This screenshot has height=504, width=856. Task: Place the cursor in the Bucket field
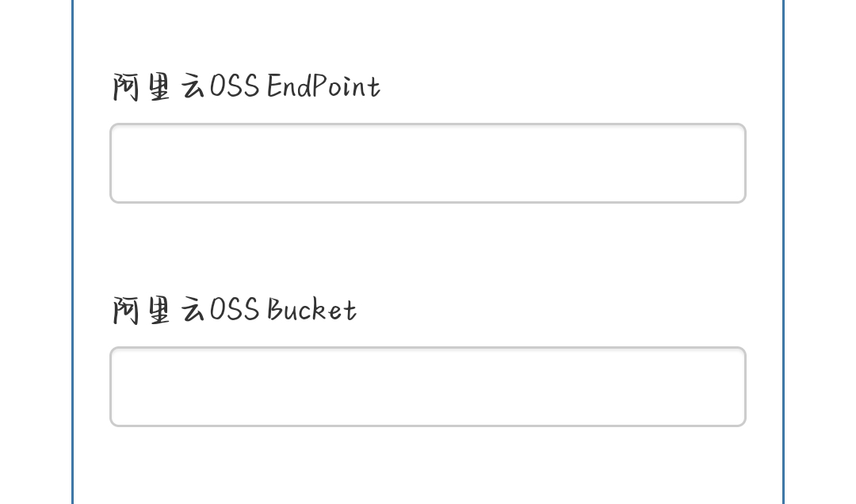[x=427, y=387]
